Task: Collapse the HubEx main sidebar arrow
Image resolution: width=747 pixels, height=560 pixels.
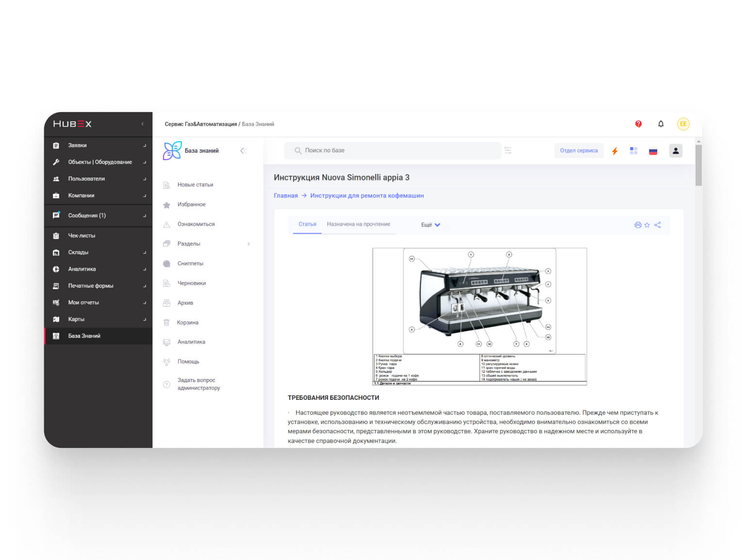Action: click(x=142, y=124)
